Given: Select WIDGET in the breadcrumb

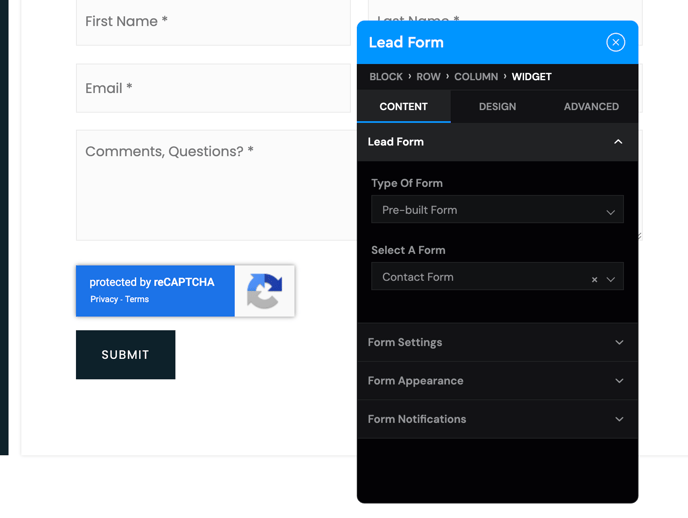Looking at the screenshot, I should (531, 77).
